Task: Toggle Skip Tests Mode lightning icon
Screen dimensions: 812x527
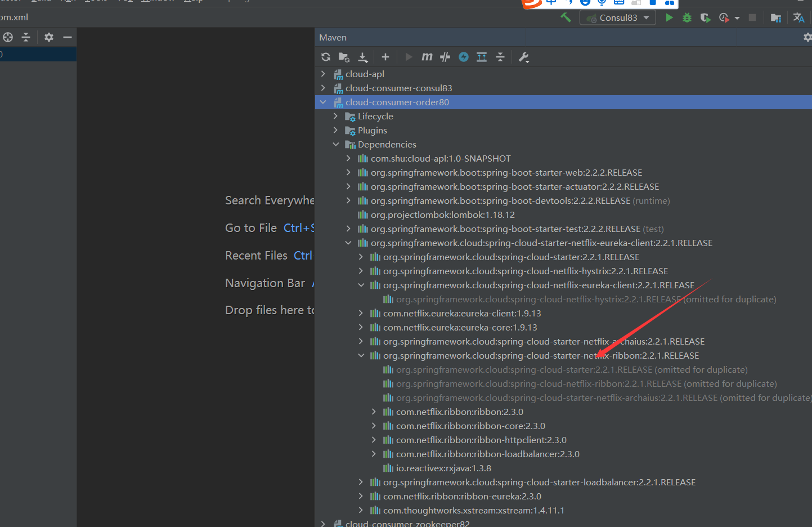Action: 464,57
